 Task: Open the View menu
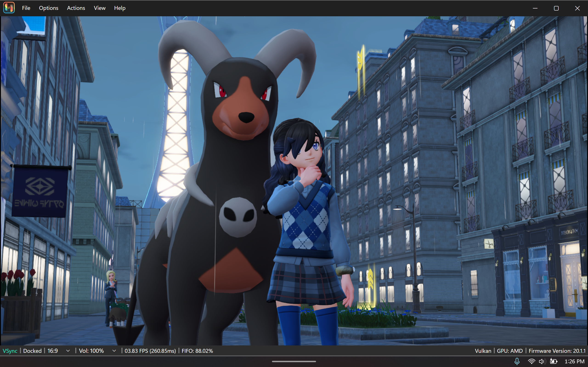click(x=100, y=8)
